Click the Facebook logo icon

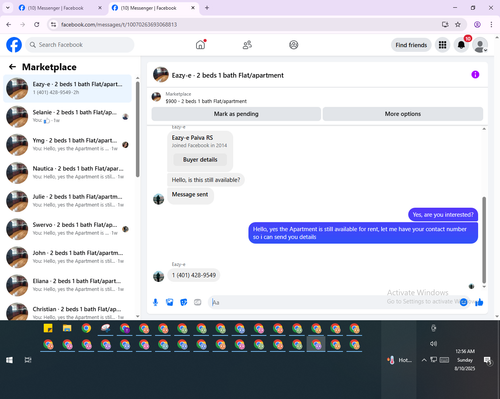coord(14,45)
